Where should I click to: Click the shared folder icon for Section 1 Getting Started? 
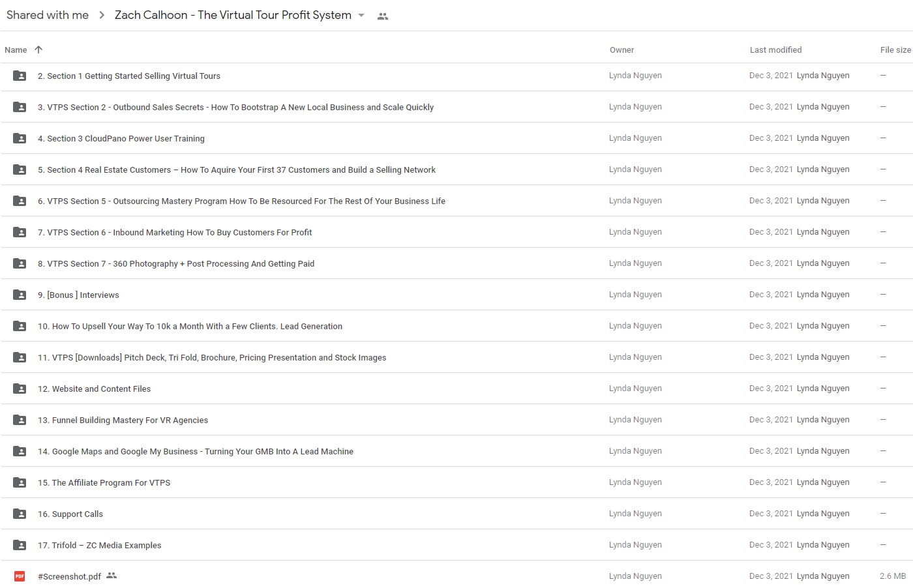[x=20, y=76]
